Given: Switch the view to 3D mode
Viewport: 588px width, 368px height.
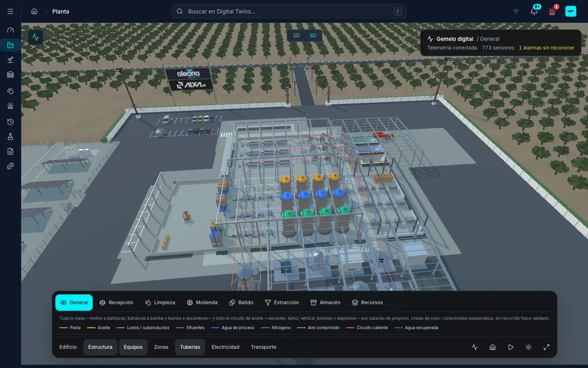Looking at the screenshot, I should point(313,36).
